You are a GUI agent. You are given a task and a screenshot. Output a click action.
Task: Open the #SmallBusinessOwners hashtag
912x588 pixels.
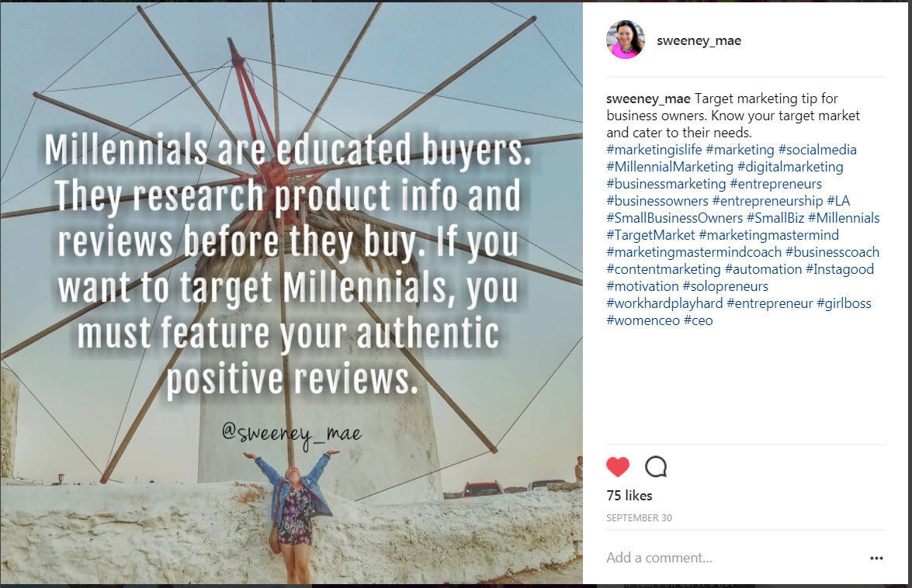(x=674, y=218)
